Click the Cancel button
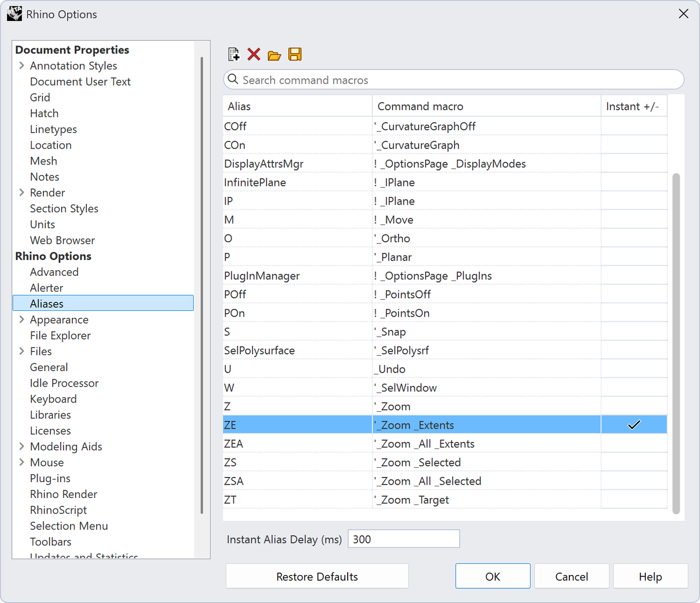This screenshot has height=603, width=700. click(572, 577)
